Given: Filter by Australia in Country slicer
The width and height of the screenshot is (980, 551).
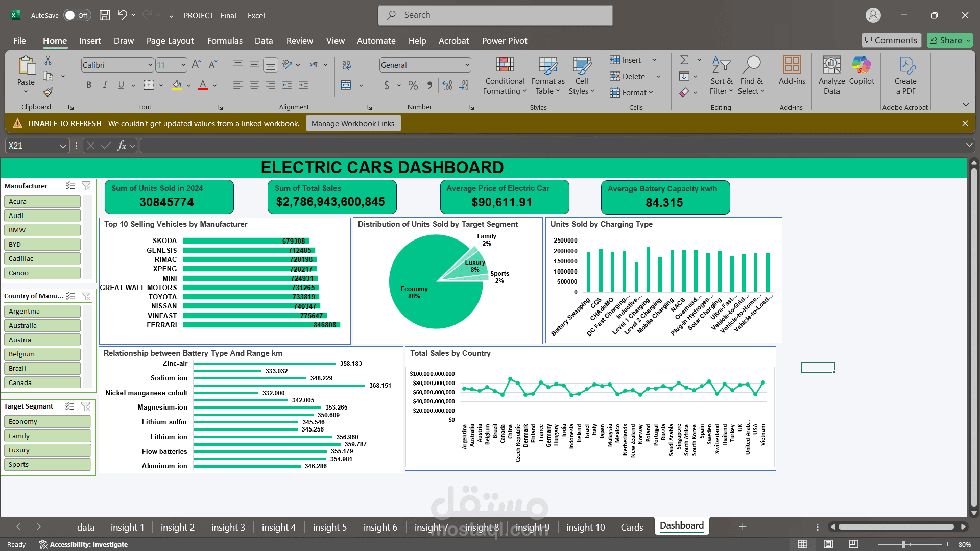Looking at the screenshot, I should point(42,325).
